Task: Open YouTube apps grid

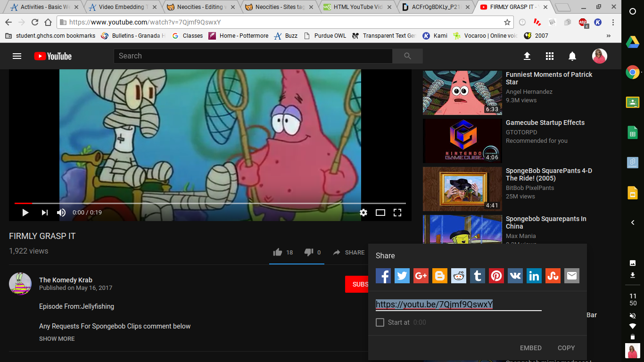Action: [550, 56]
